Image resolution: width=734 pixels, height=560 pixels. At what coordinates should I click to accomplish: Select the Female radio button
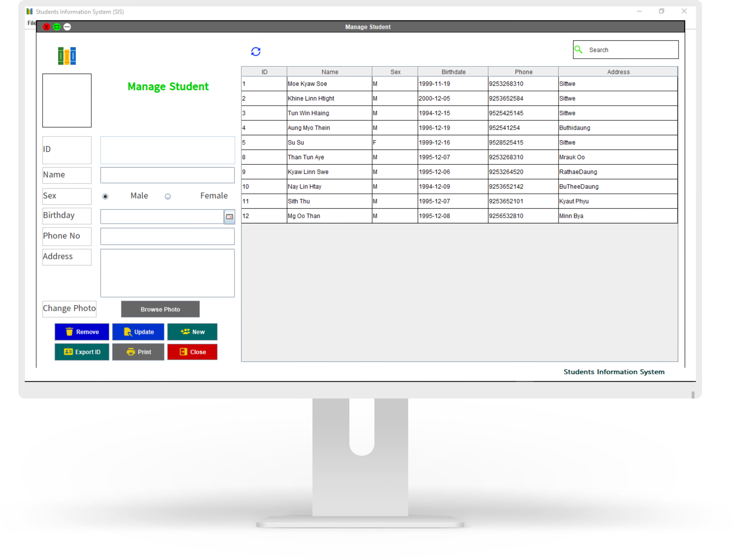point(168,197)
